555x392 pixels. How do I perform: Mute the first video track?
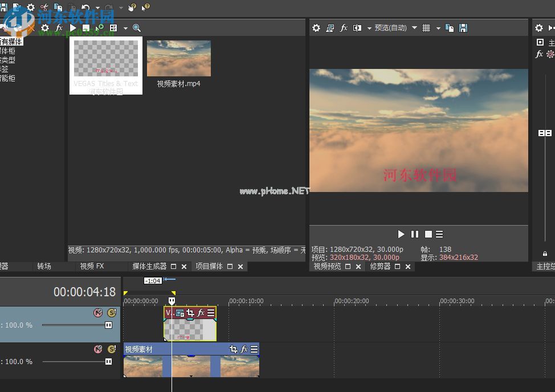click(98, 313)
